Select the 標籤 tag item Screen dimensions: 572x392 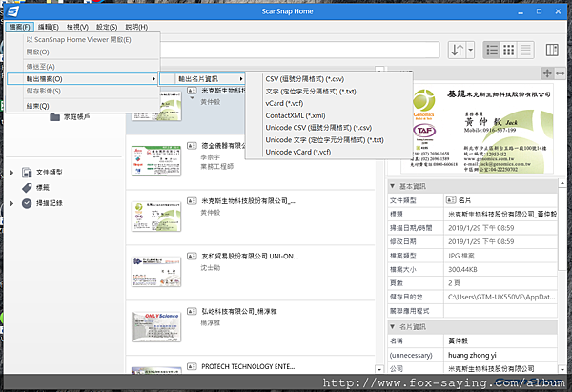[35, 188]
